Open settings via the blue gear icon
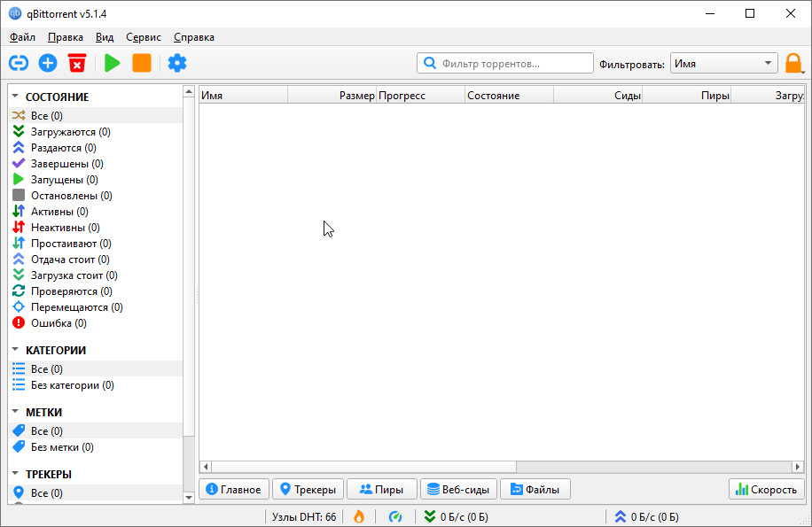Screen dimensions: 812x527 coord(177,63)
